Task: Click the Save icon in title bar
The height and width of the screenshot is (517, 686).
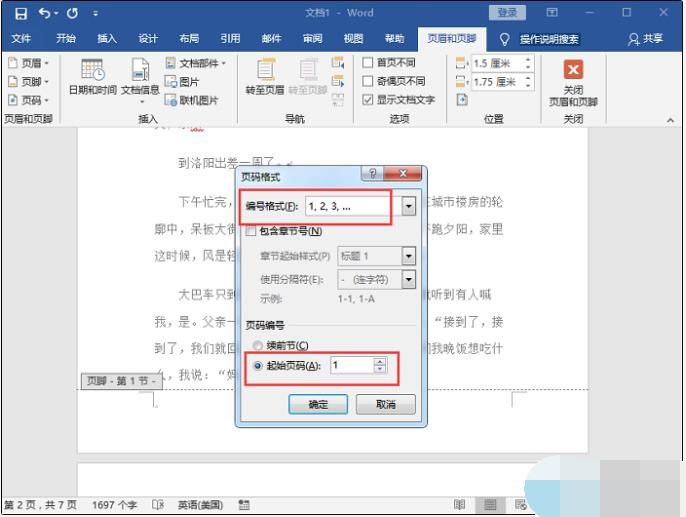Action: tap(22, 13)
